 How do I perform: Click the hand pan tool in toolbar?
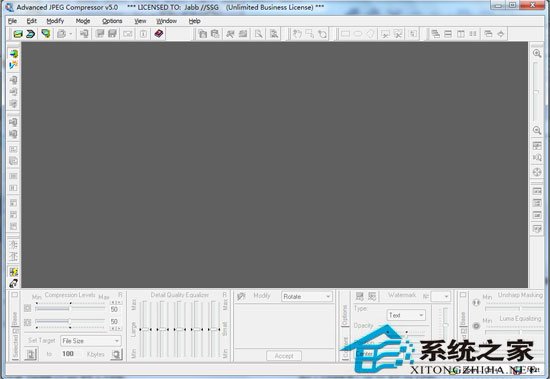tap(297, 34)
